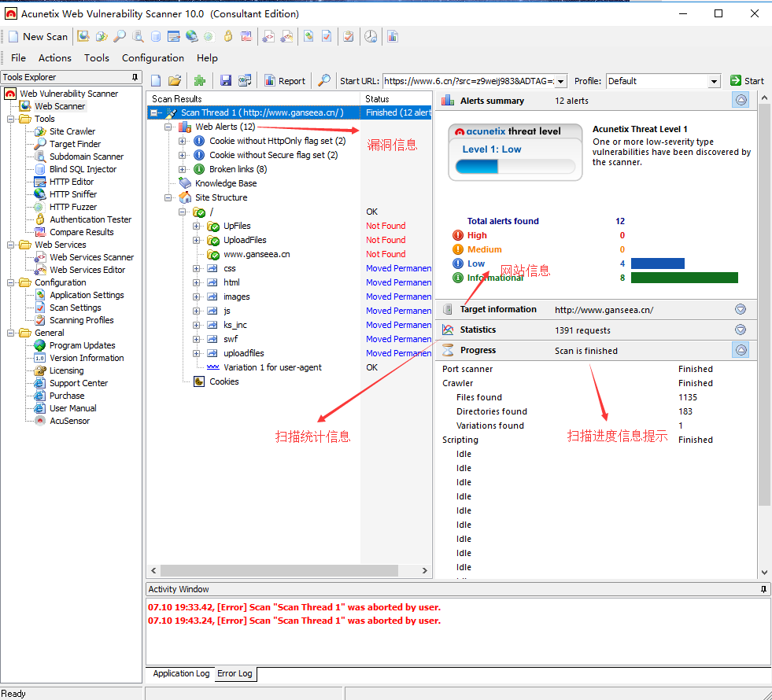Open the Web Scanner toolbar icon
Viewport: 772px width, 700px height.
click(83, 36)
